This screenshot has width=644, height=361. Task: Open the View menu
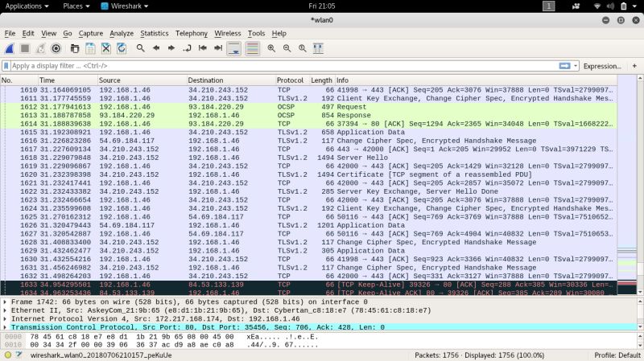(x=48, y=33)
